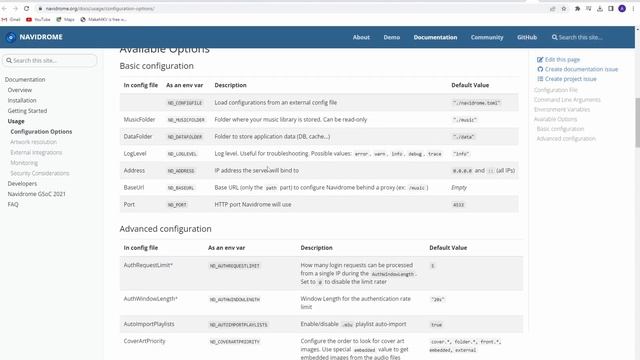The height and width of the screenshot is (360, 640).
Task: Open FAQ in the sidebar
Action: point(13,204)
